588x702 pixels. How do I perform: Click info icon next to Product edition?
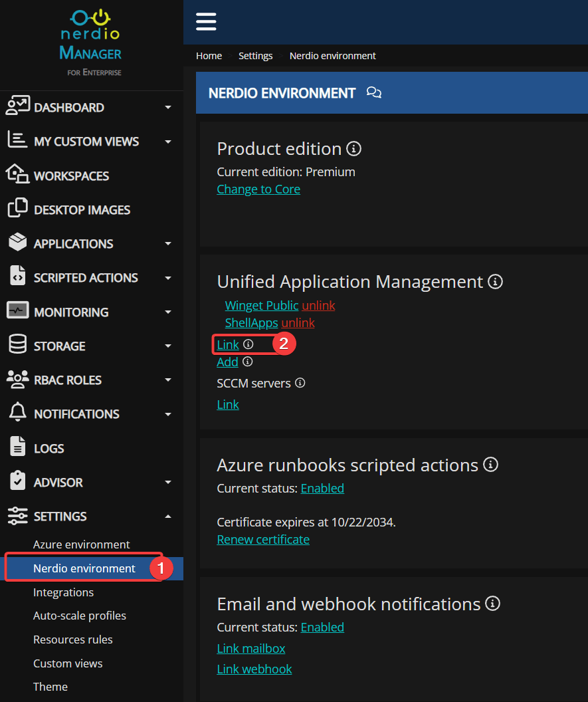coord(354,149)
